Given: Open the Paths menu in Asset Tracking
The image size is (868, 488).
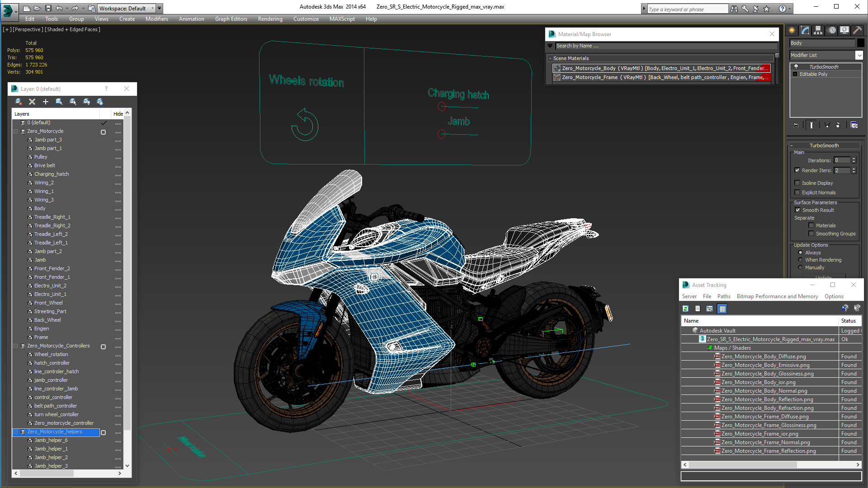Looking at the screenshot, I should tap(723, 296).
